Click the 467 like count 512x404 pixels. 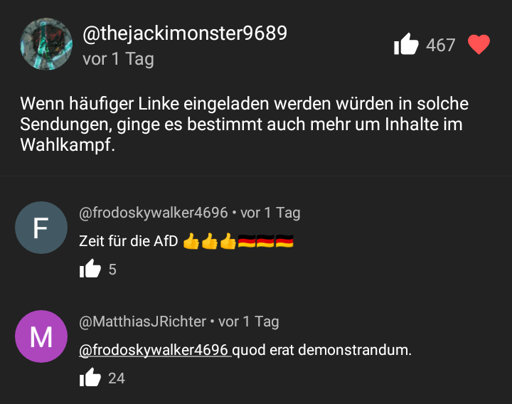(440, 45)
